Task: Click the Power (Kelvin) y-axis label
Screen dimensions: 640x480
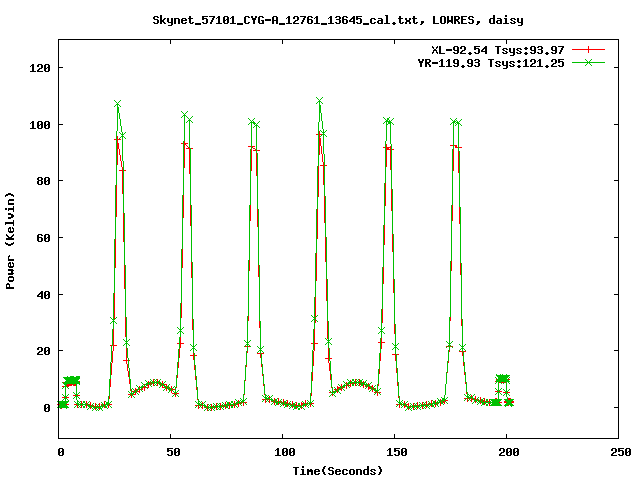Action: click(x=10, y=241)
